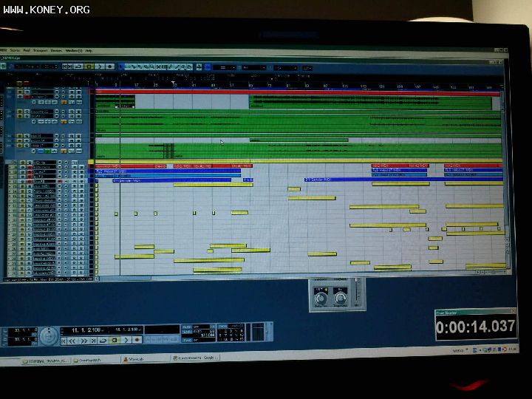Open the Transport menu
The image size is (532, 399).
[41, 50]
